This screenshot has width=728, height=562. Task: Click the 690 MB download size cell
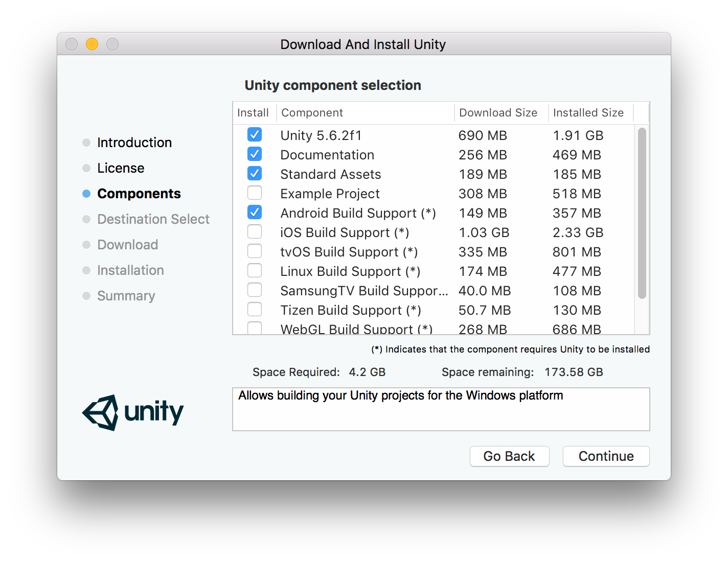pos(483,135)
